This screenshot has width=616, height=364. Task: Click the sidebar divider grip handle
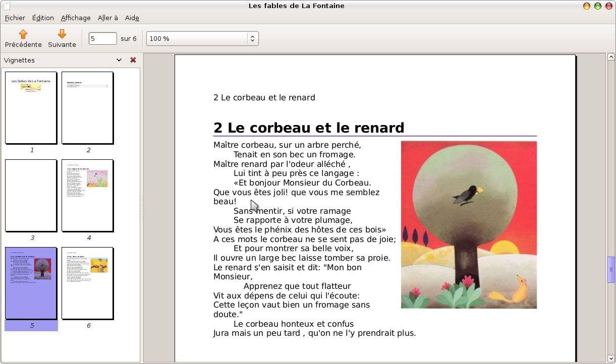point(142,207)
